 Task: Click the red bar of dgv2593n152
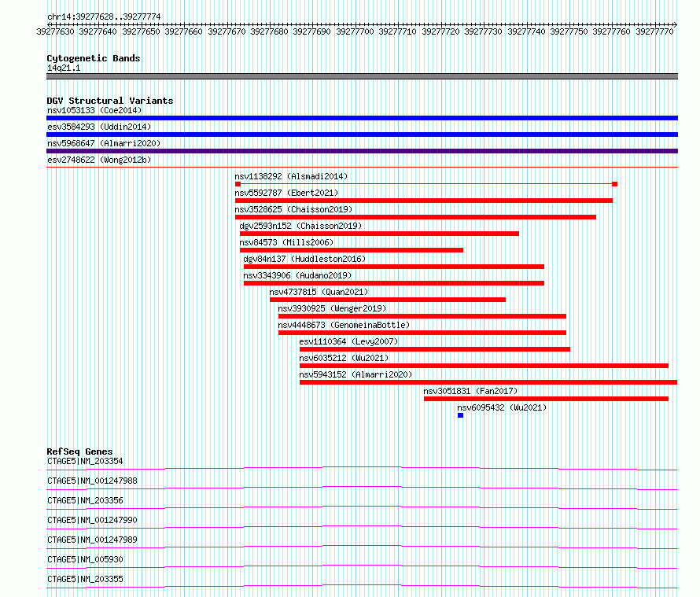pos(379,234)
